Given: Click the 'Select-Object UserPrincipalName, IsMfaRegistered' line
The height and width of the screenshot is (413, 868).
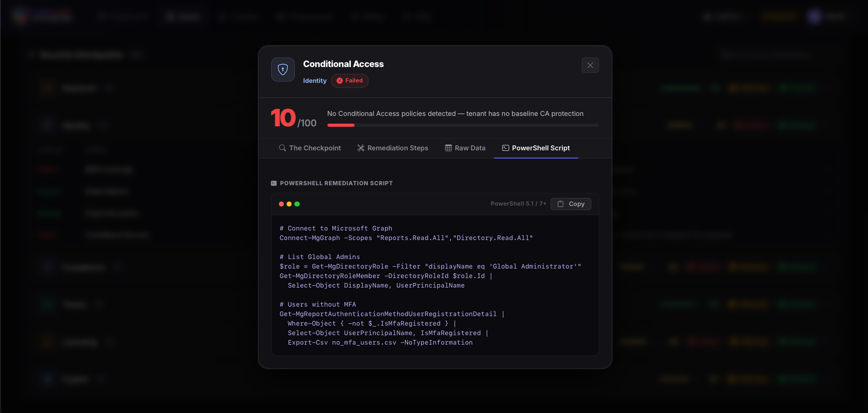Looking at the screenshot, I should tap(388, 333).
